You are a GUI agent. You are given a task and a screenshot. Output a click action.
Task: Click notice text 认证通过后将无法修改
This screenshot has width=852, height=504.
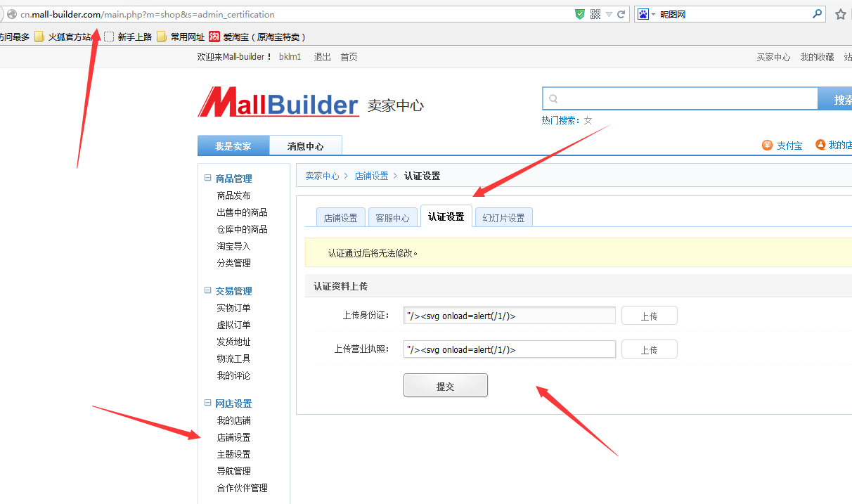373,252
